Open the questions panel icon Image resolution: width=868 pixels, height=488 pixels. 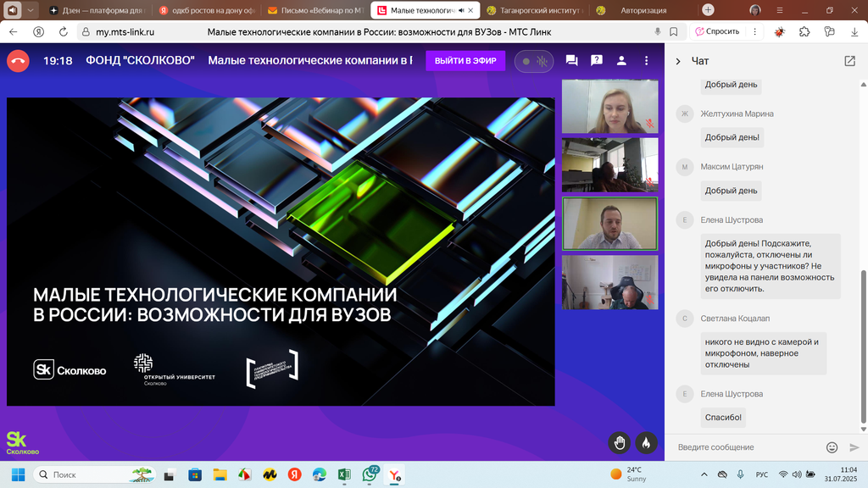pyautogui.click(x=597, y=61)
